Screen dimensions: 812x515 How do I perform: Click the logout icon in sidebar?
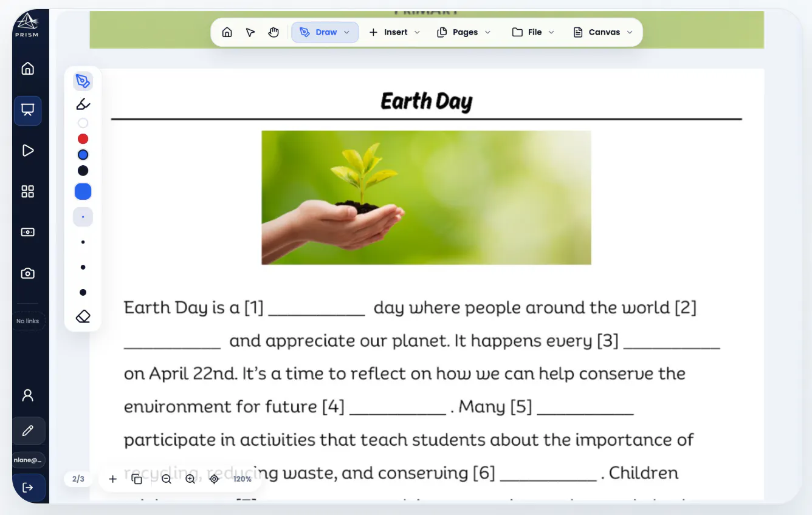(27, 488)
